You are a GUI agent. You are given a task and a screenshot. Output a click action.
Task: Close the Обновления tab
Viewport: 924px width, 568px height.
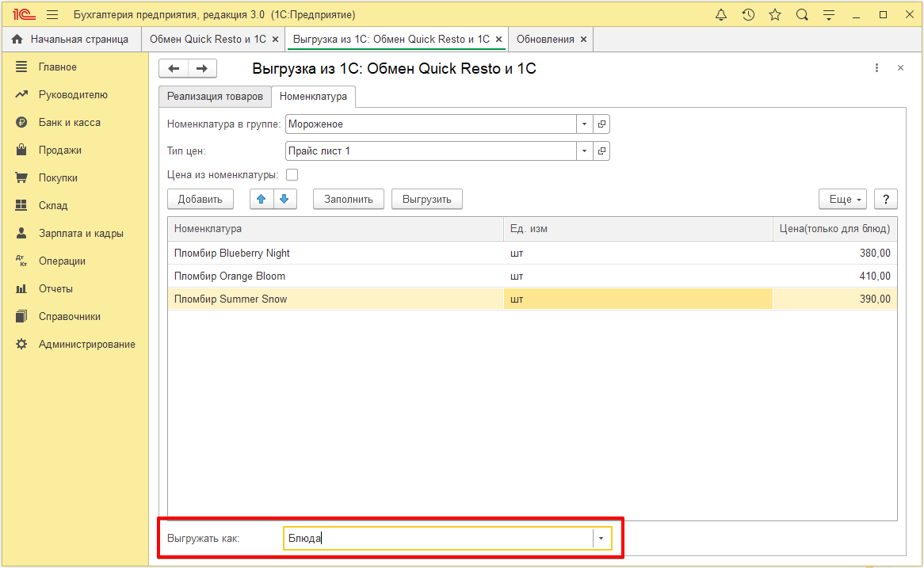pyautogui.click(x=583, y=40)
